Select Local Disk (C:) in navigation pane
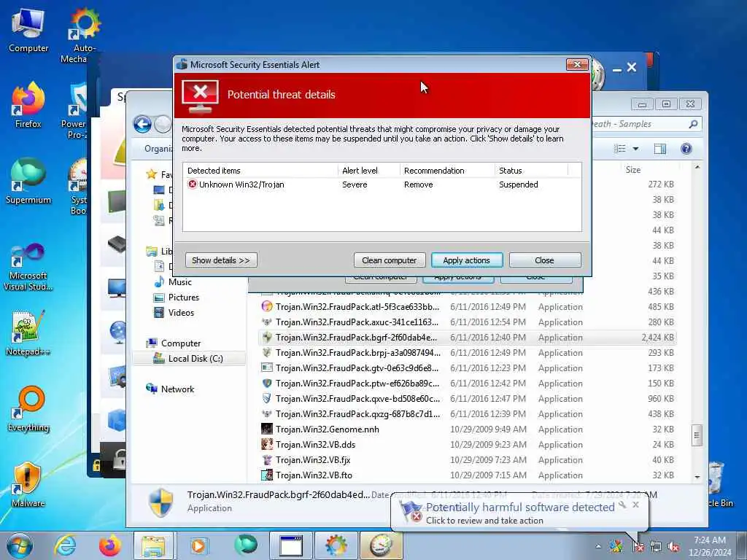 pos(188,358)
